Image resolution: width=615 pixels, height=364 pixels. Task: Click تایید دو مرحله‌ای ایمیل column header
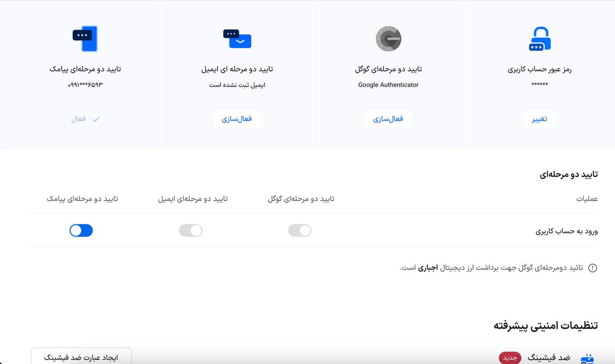pyautogui.click(x=193, y=199)
